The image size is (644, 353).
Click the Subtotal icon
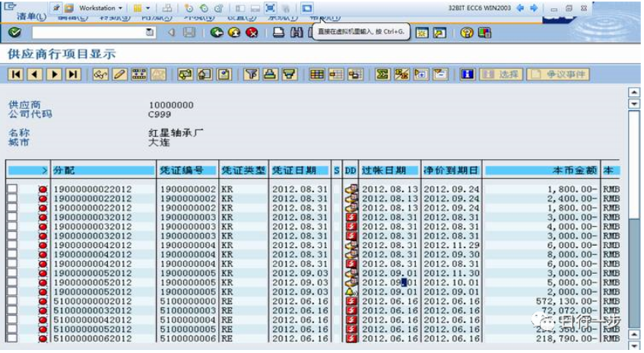[401, 75]
